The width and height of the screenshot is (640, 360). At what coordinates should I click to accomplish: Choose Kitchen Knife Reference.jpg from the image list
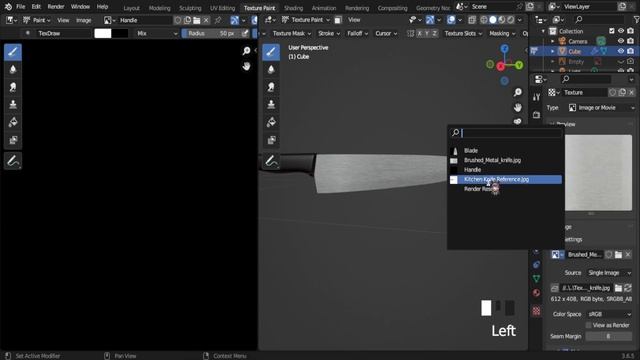coord(505,180)
